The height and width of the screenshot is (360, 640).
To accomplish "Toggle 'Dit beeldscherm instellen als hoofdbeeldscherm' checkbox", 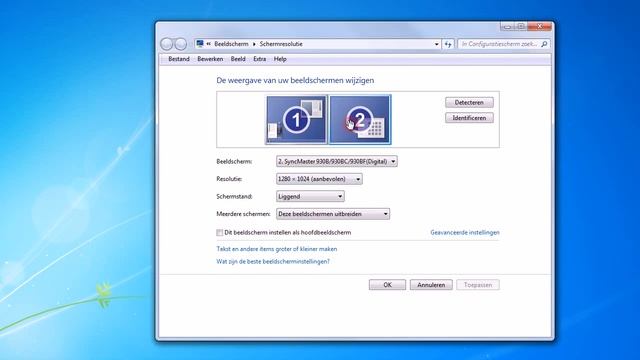I will pyautogui.click(x=220, y=233).
